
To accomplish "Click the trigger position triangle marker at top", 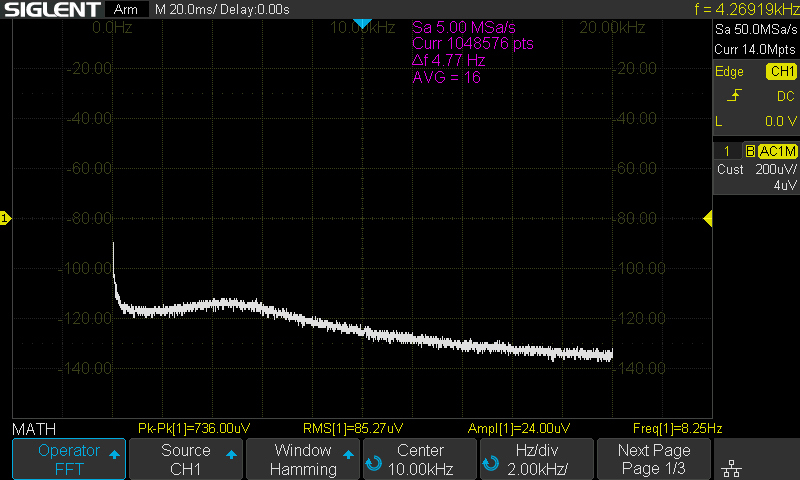I will [x=362, y=23].
